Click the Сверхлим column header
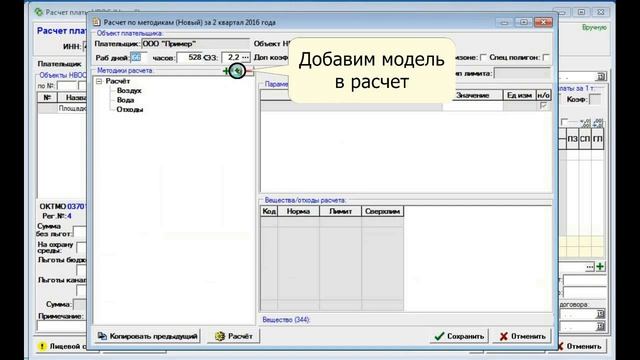Viewport: 640px width, 360px height. pos(382,211)
